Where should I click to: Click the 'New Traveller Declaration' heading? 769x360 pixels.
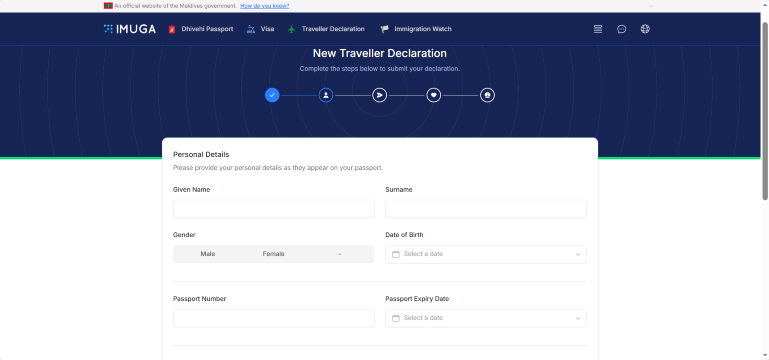point(380,53)
